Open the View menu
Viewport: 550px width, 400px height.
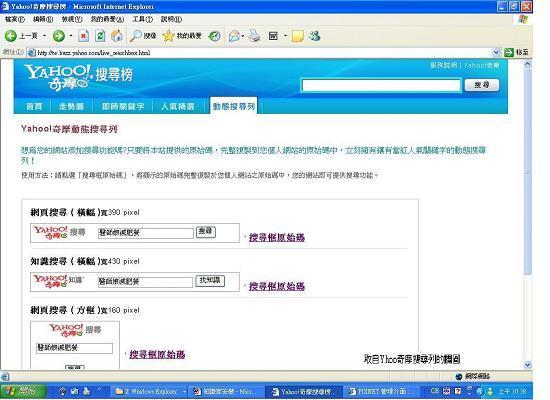pyautogui.click(x=72, y=19)
